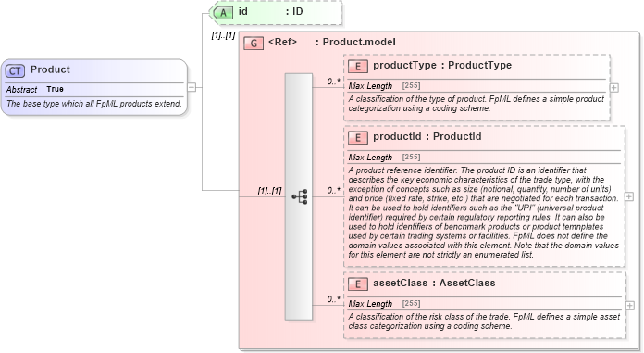Click the Max Length [255] row under assetClass
The height and width of the screenshot is (353, 644).
coord(485,304)
